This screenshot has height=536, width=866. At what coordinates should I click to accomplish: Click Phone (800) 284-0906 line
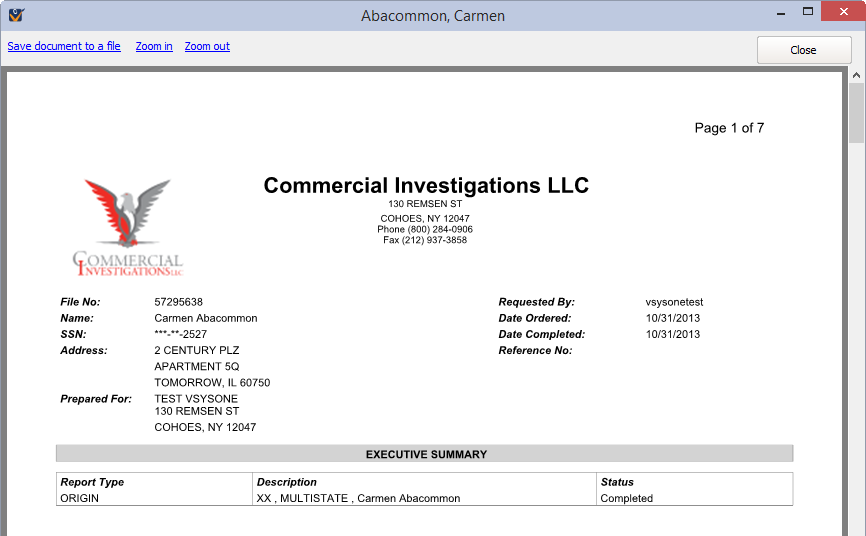coord(425,229)
